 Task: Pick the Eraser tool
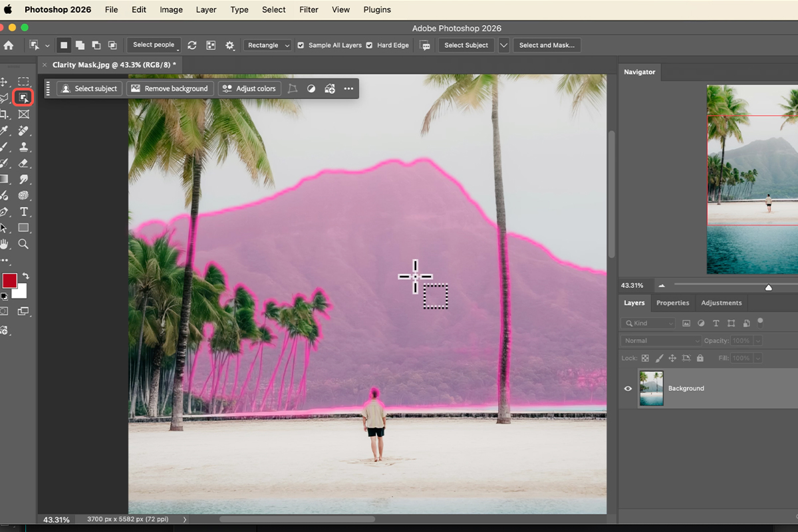click(x=23, y=163)
